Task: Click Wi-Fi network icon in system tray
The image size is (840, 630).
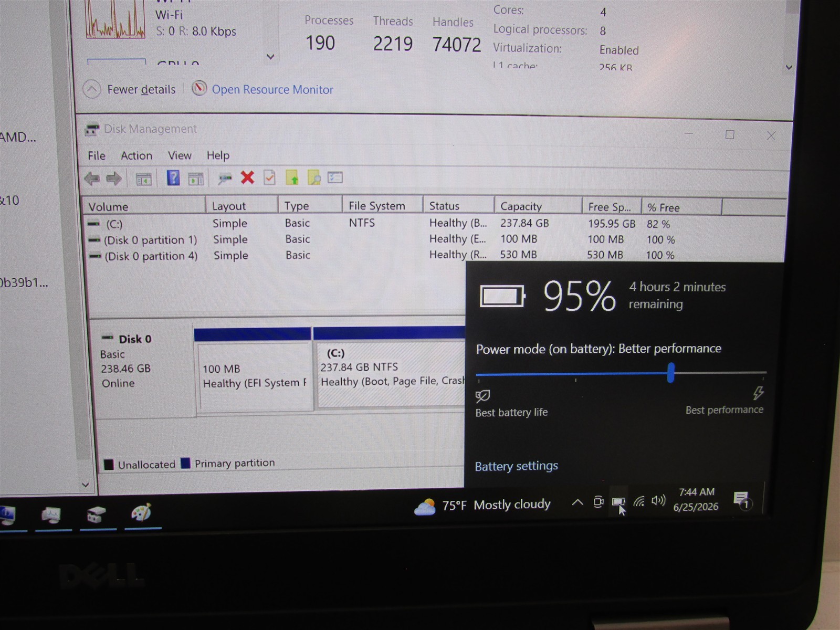Action: pos(639,501)
